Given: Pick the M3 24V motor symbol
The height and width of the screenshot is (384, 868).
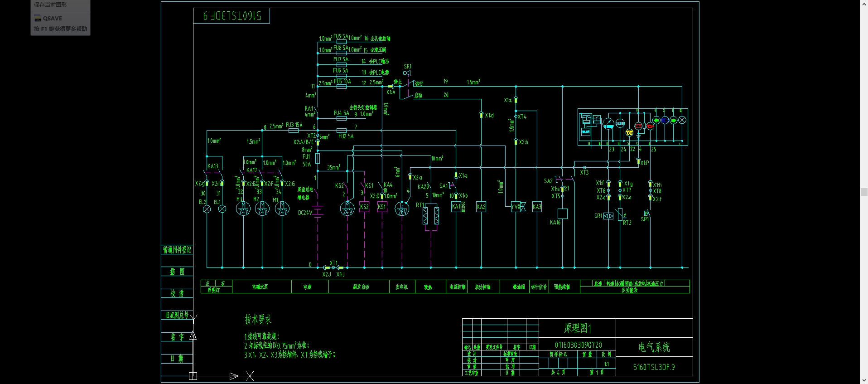Looking at the screenshot, I should pyautogui.click(x=243, y=209).
